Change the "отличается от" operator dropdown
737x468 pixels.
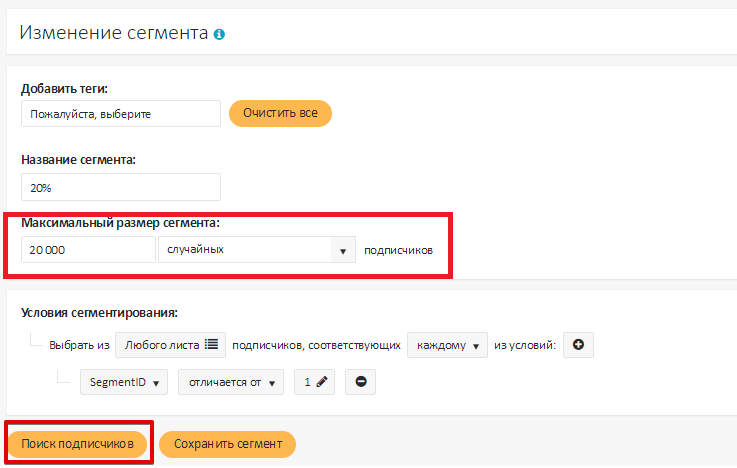(x=231, y=382)
